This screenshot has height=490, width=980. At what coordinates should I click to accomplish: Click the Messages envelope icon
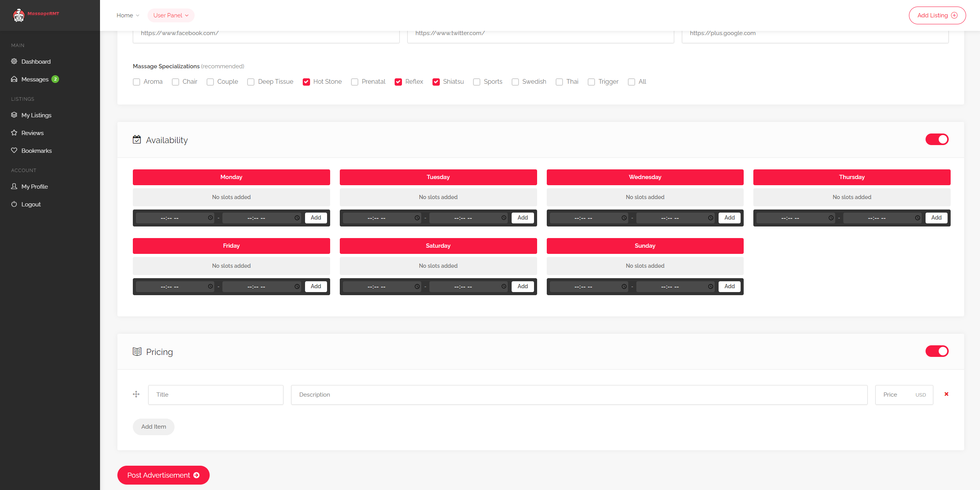point(14,79)
